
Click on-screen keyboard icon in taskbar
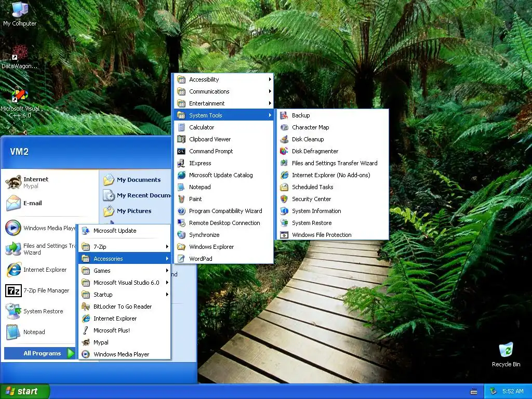(x=474, y=392)
